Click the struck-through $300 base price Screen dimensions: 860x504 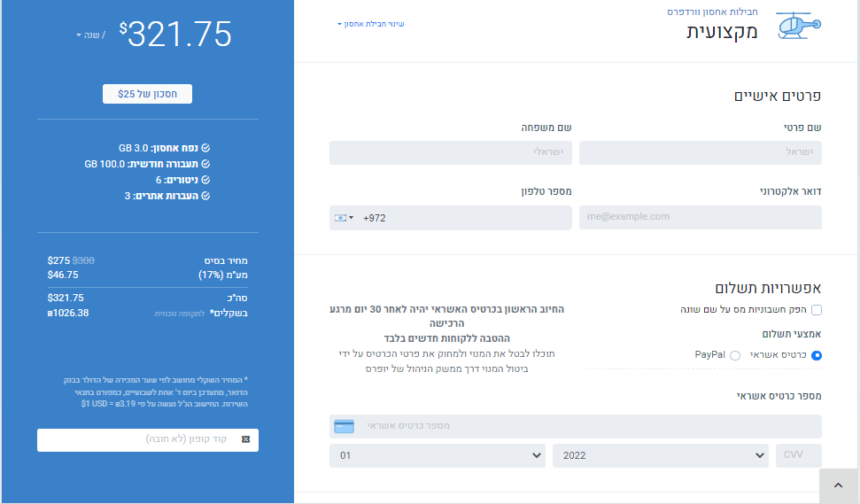83,260
